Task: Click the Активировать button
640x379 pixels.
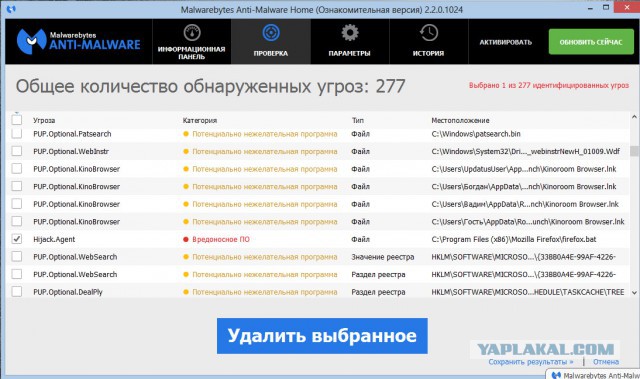Action: [505, 42]
